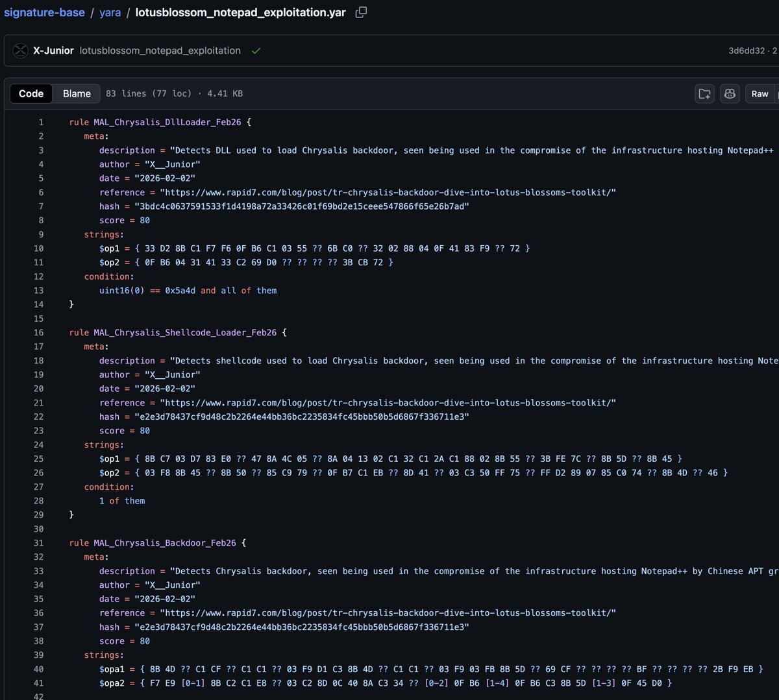Click rule name MAL_Chrysalis_Shellcode_Loader_Feb26
The width and height of the screenshot is (779, 700).
click(185, 332)
